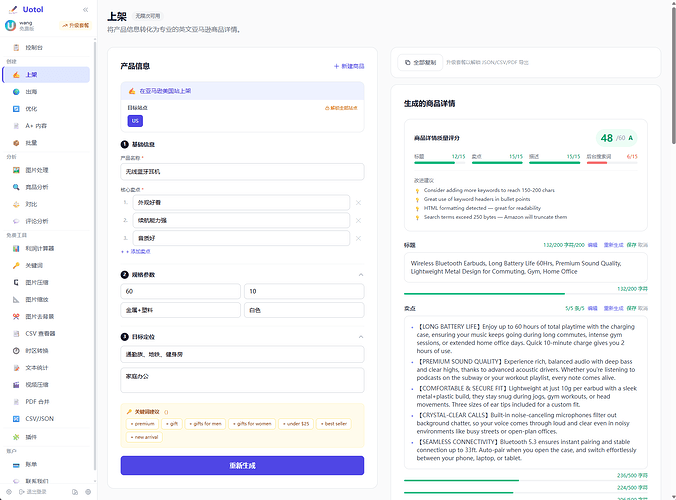This screenshot has height=500, width=676.
Task: Click 重新生成 link in 标题 title row
Action: click(x=613, y=245)
